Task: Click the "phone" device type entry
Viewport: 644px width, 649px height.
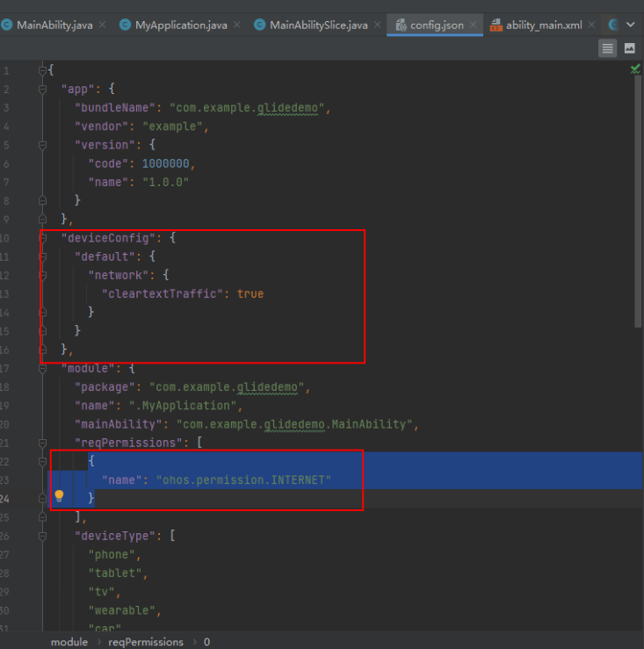Action: (x=112, y=555)
